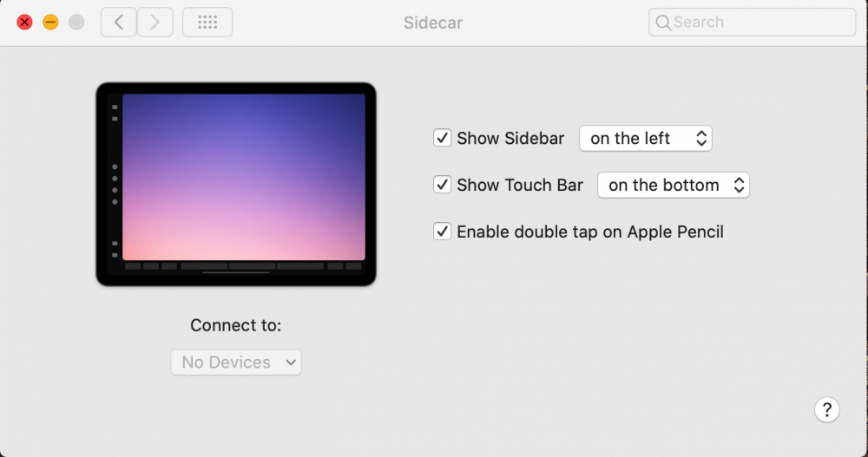
Task: Click the stepper arrows on the sidebar position popup
Action: (701, 139)
